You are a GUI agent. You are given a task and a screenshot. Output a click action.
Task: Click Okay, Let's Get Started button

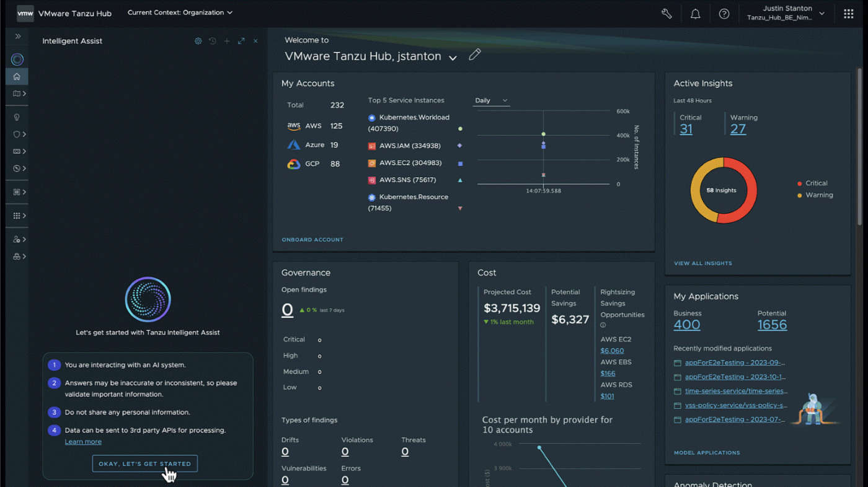tap(144, 463)
